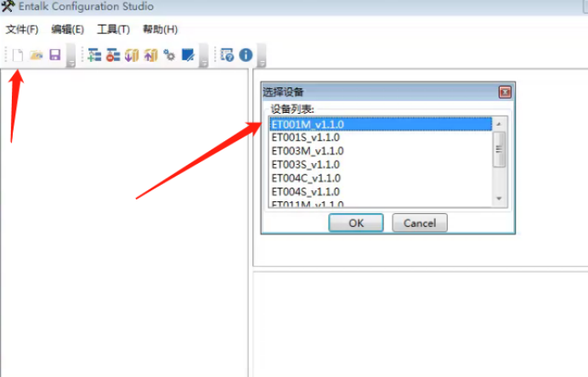Expand the second toolbar overflow arrow
588x377 pixels.
click(x=204, y=56)
